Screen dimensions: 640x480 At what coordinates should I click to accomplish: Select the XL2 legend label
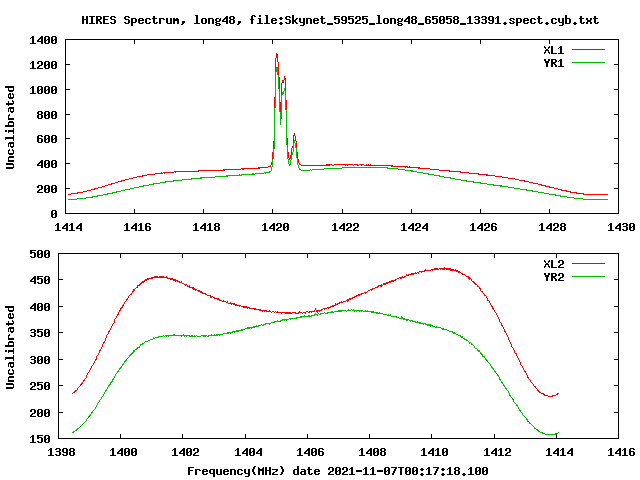tap(553, 264)
